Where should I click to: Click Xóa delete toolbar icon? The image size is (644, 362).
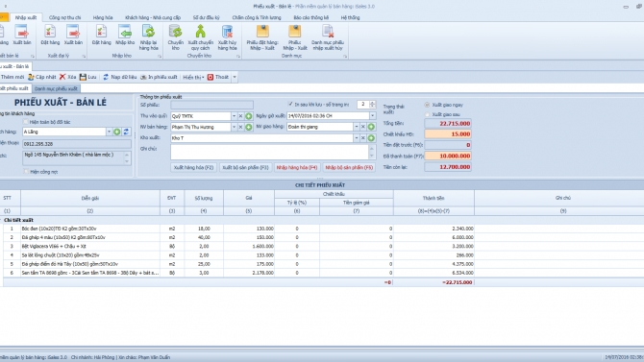[x=68, y=77]
